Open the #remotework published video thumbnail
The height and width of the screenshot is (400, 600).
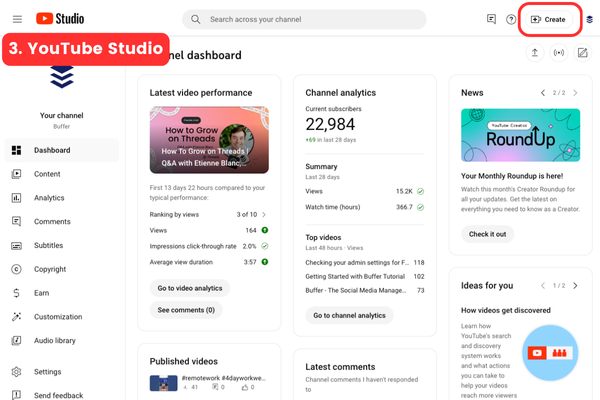click(163, 383)
